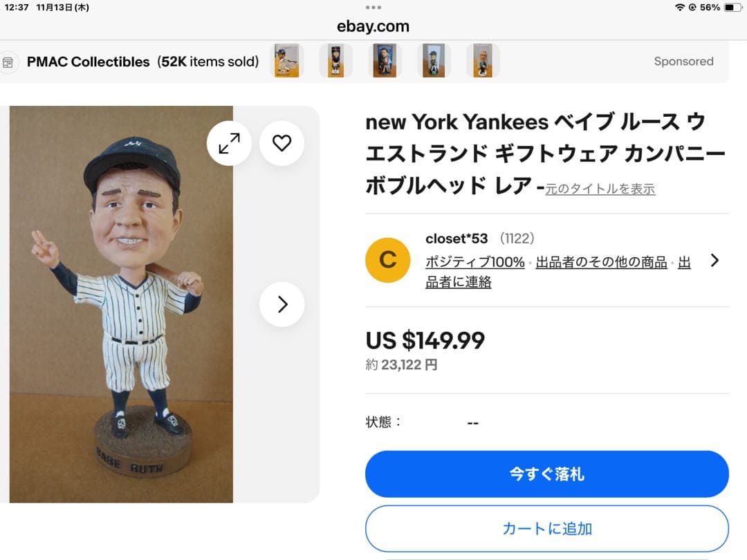Click the 今すぐ落札 buy now button

click(x=546, y=474)
